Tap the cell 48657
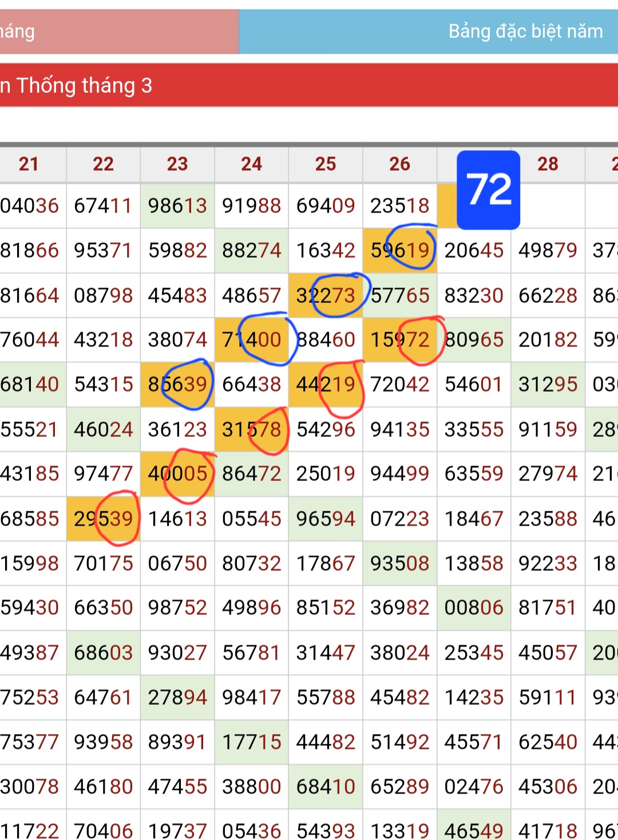Screen dimensions: 618x840 pyautogui.click(x=252, y=295)
